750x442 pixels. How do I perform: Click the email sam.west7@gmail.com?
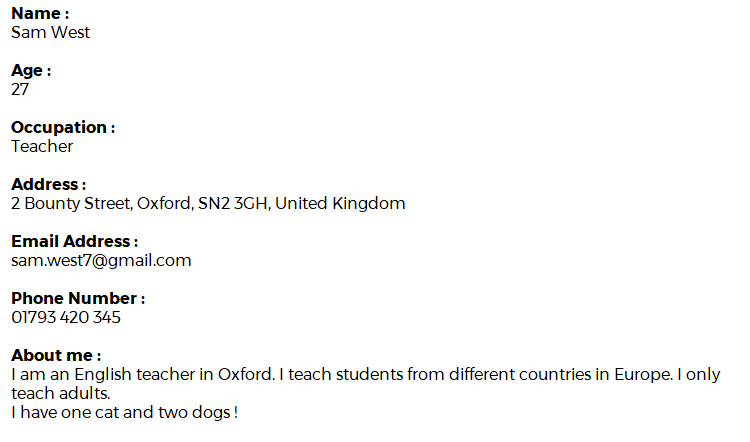pos(101,261)
